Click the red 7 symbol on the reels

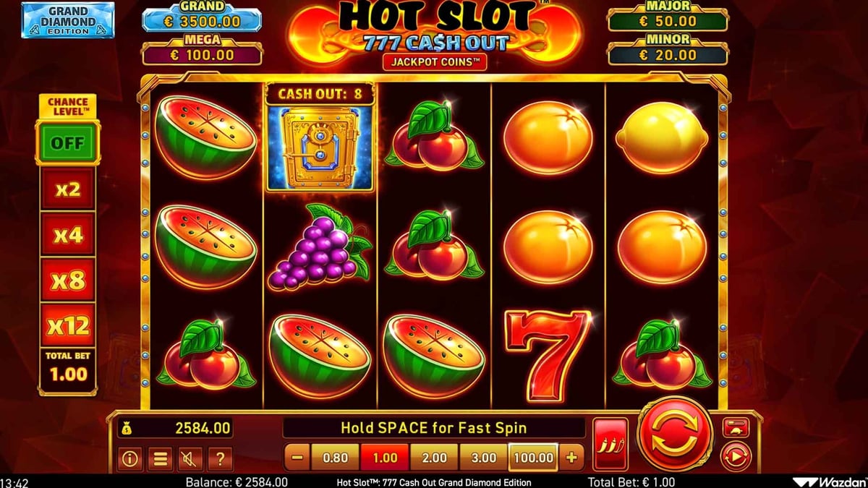(x=548, y=354)
